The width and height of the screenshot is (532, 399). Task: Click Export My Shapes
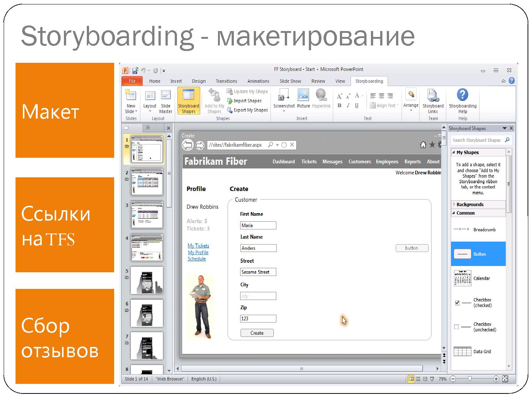(x=248, y=110)
